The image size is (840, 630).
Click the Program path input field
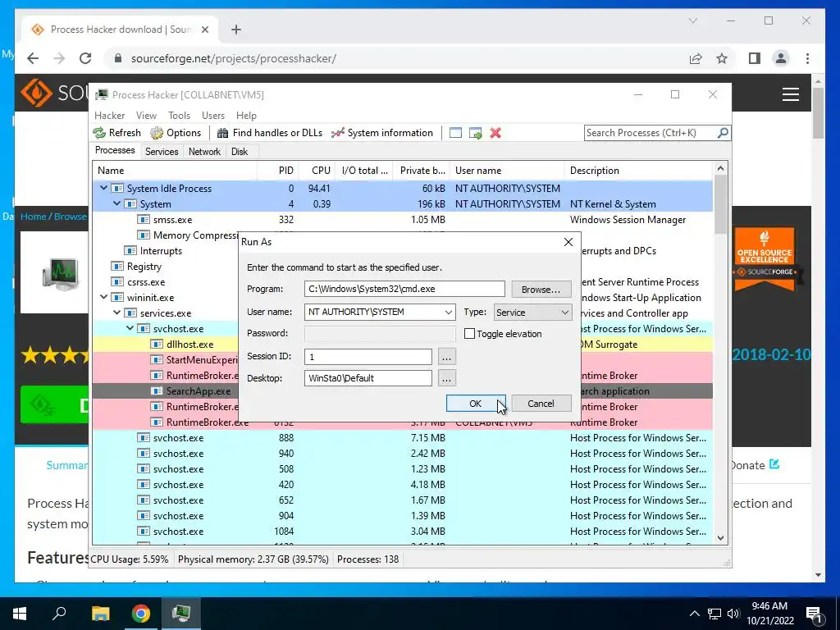[x=404, y=289]
